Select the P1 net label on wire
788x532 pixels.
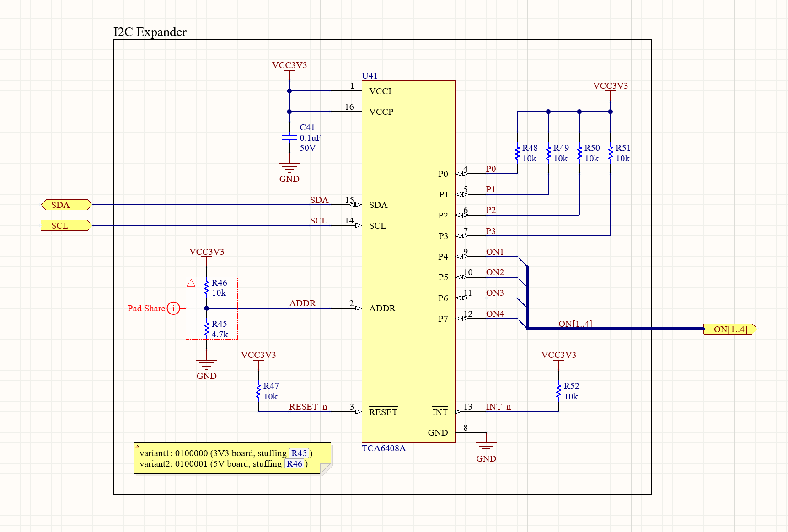[491, 190]
